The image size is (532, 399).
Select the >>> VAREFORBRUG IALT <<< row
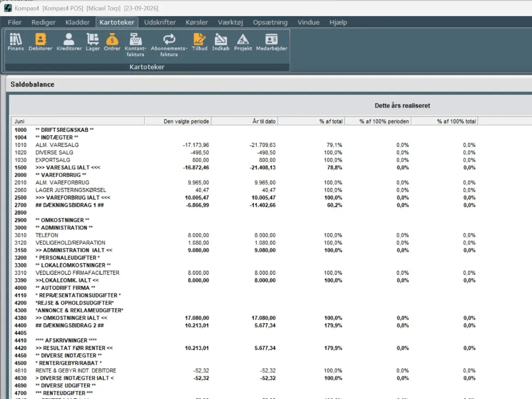[244, 198]
